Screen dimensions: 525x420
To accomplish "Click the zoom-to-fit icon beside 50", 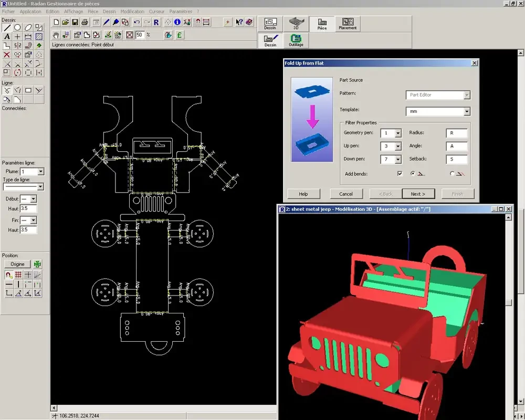I will click(x=130, y=35).
